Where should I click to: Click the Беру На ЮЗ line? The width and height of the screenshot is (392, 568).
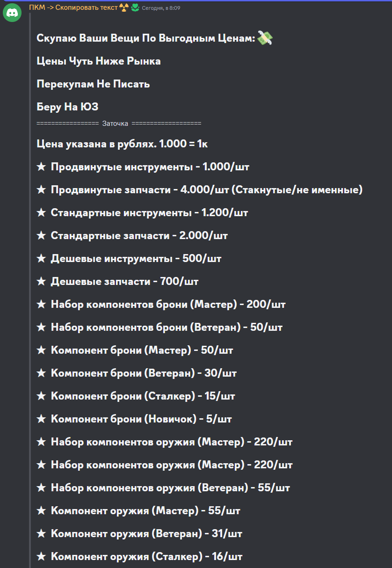pyautogui.click(x=67, y=107)
